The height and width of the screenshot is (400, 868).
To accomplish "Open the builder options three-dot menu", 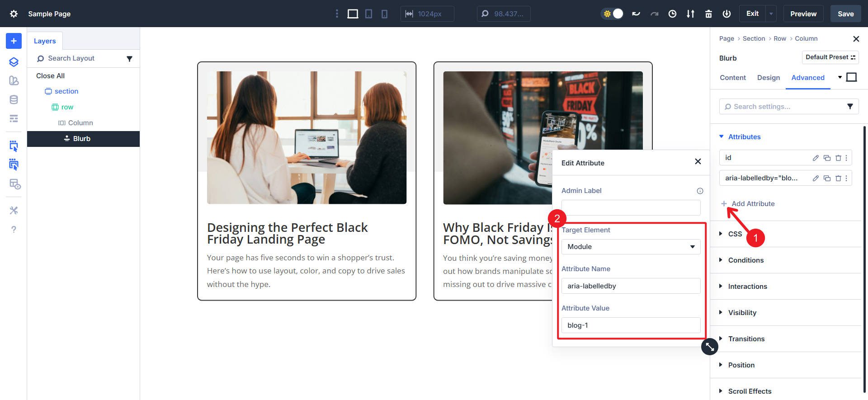I will (337, 14).
